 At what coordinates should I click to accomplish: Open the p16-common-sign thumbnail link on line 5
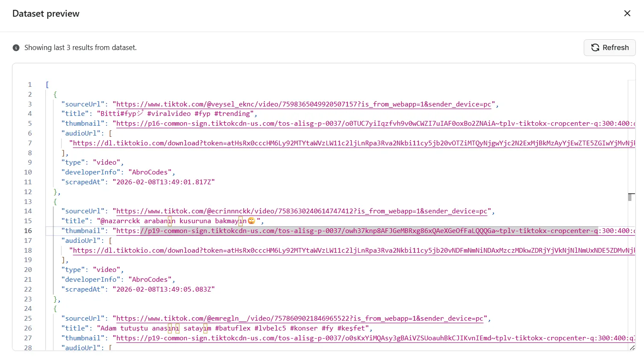coord(372,124)
